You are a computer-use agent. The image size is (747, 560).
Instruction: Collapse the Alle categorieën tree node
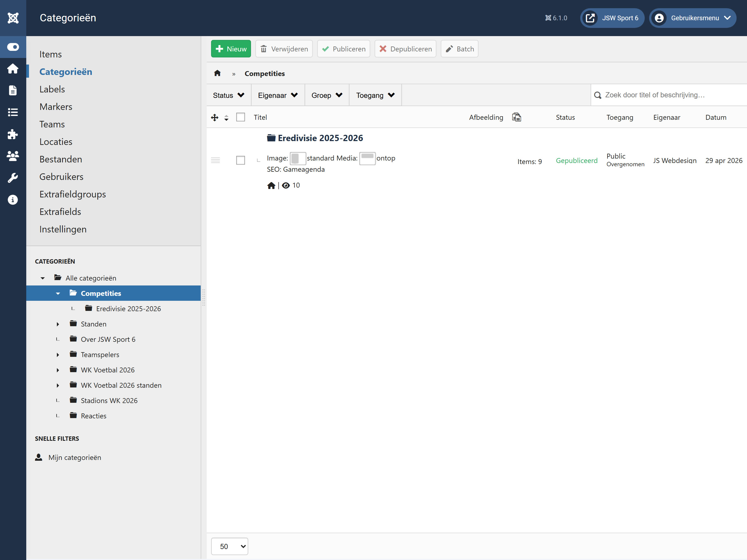(43, 278)
